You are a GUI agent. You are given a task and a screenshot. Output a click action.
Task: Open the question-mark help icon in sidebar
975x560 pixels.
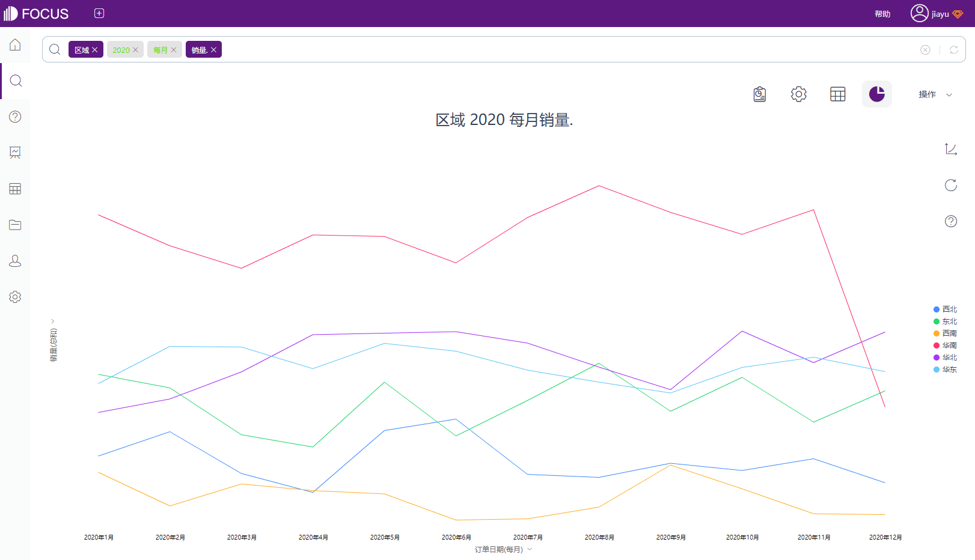[x=15, y=117]
